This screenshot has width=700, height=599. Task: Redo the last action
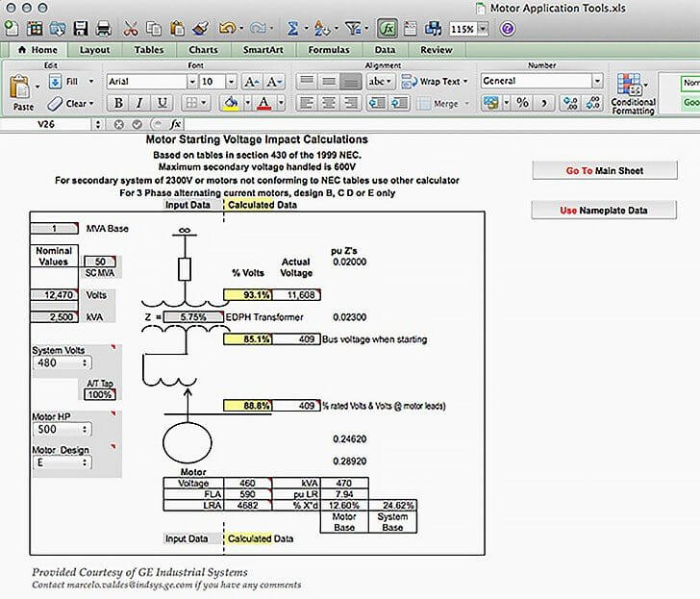click(258, 29)
